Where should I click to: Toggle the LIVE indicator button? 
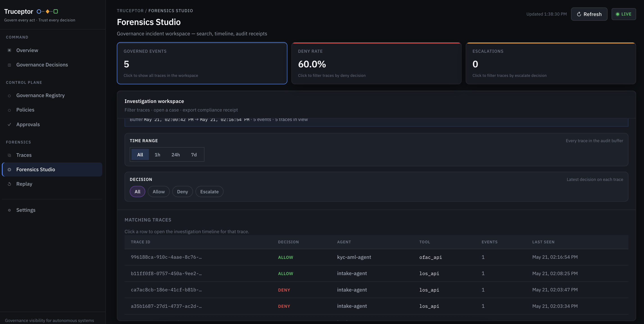[624, 14]
